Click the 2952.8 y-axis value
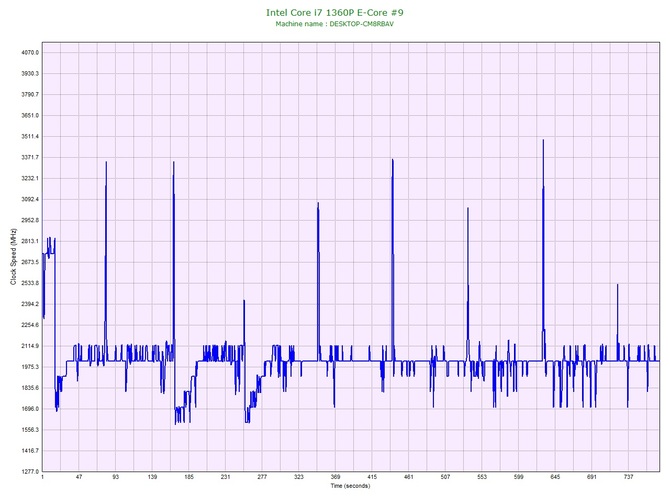This screenshot has width=670, height=503. [30, 220]
